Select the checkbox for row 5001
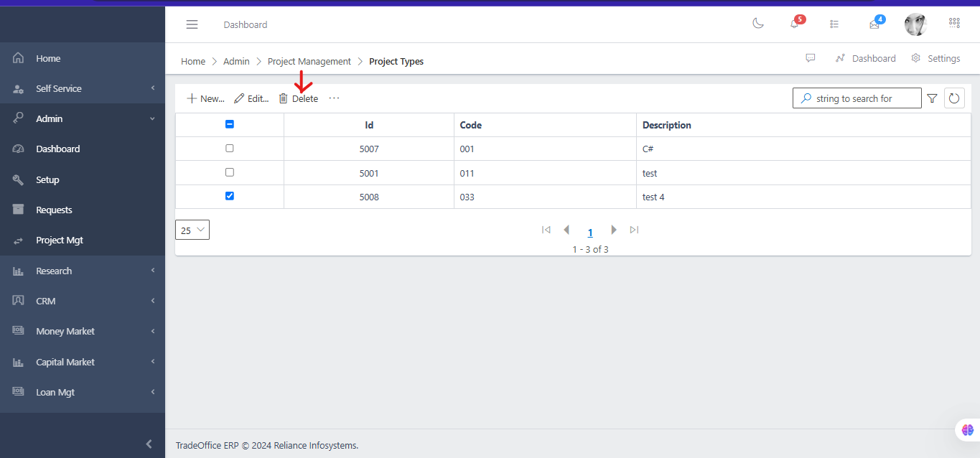The height and width of the screenshot is (458, 980). click(230, 172)
